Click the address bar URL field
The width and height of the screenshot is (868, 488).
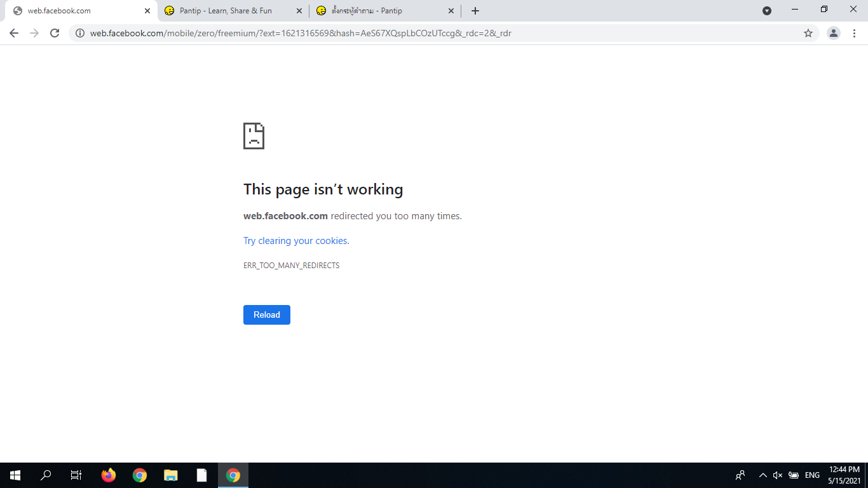[x=444, y=33]
